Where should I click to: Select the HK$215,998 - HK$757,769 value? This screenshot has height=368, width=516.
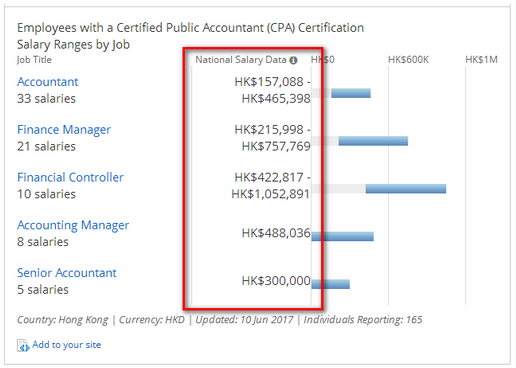[272, 138]
